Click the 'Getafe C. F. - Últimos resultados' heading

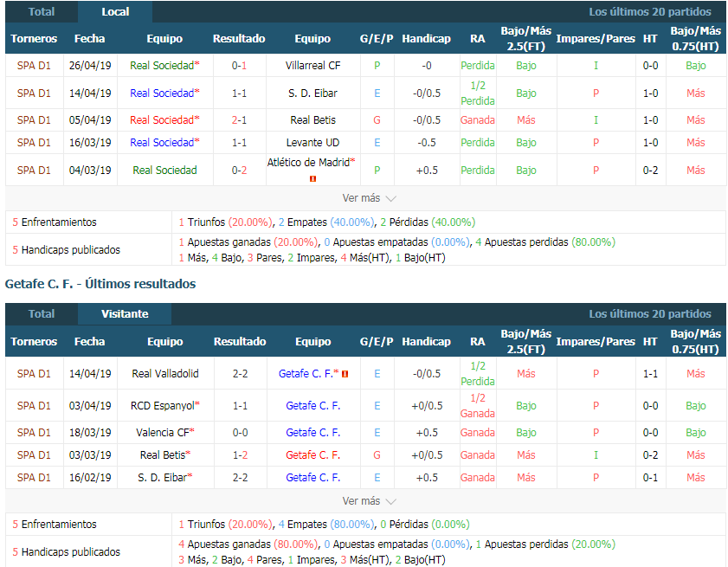(100, 284)
